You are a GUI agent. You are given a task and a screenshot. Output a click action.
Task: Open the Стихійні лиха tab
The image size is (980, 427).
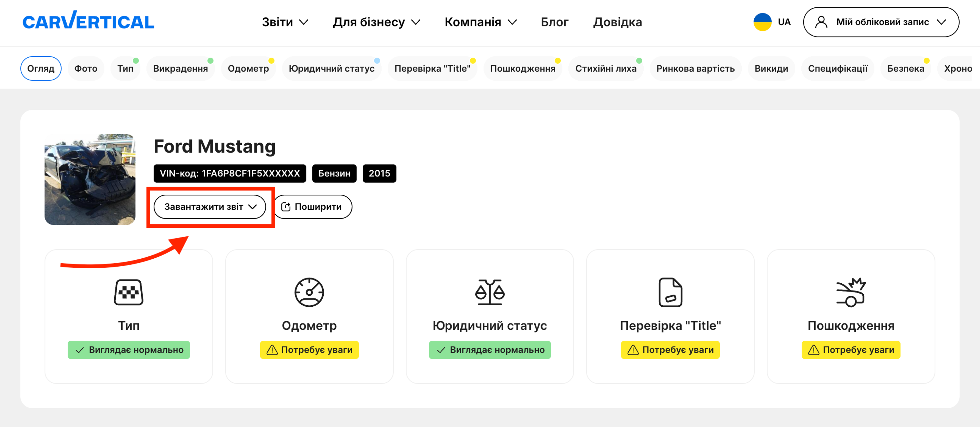pos(606,68)
